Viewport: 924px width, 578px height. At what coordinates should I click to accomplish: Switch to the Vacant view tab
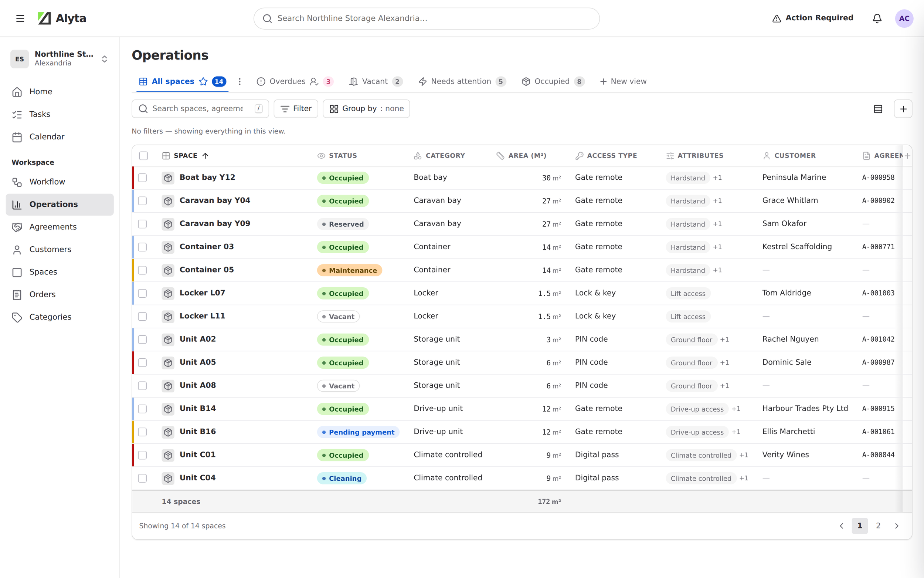(x=376, y=81)
